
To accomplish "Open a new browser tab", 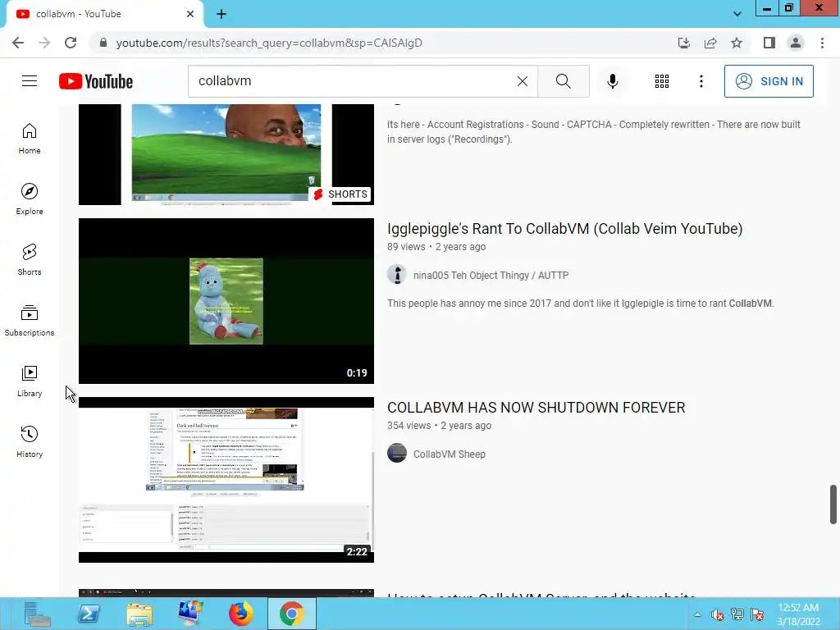I will 221,14.
